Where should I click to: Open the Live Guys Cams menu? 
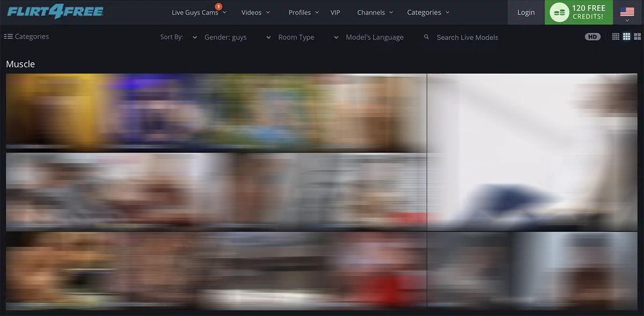coord(199,12)
